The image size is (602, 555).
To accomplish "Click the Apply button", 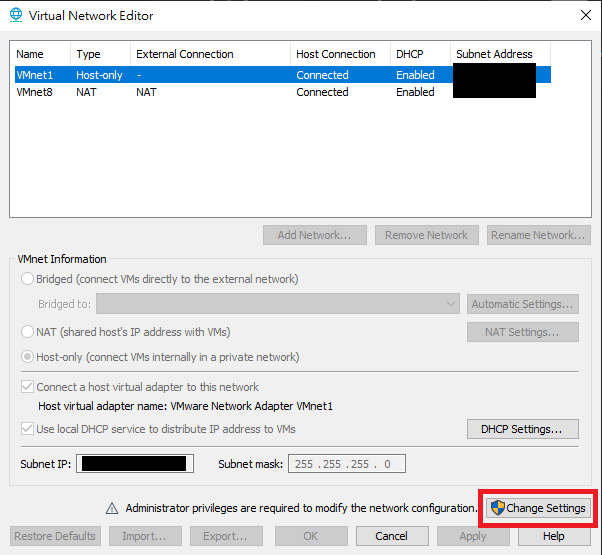I will pyautogui.click(x=473, y=536).
